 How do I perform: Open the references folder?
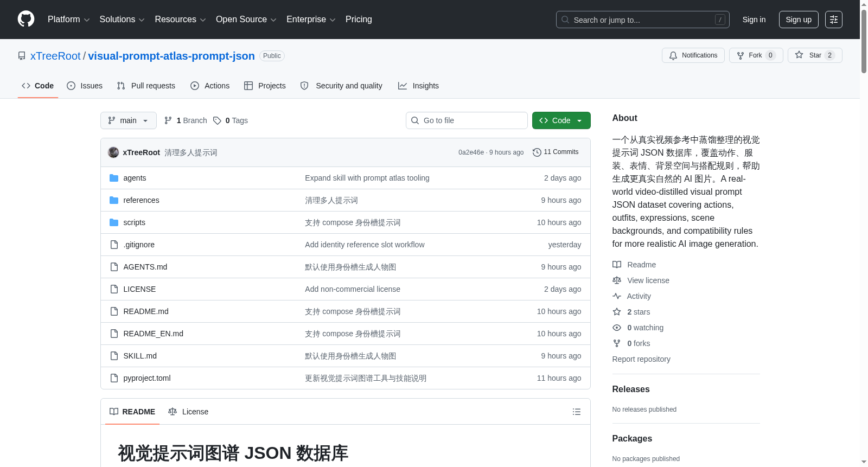[141, 200]
